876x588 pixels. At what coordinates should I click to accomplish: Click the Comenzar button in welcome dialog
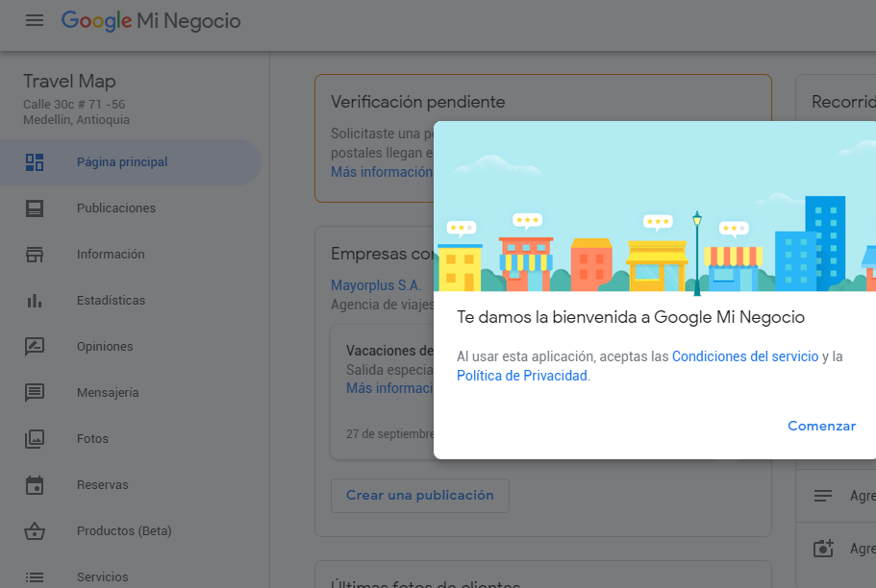pos(821,426)
